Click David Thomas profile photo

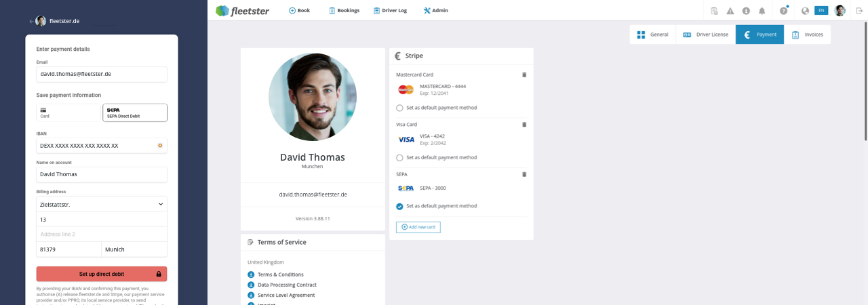[313, 97]
